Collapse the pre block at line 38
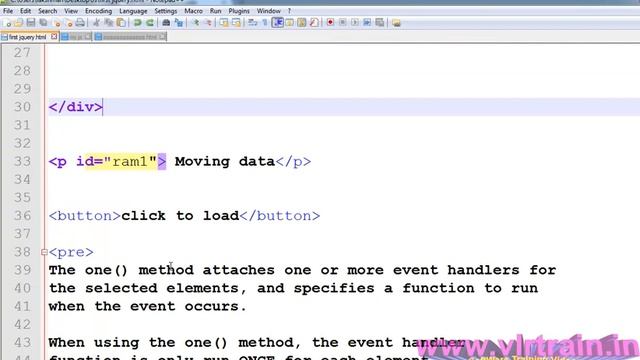 click(x=44, y=252)
